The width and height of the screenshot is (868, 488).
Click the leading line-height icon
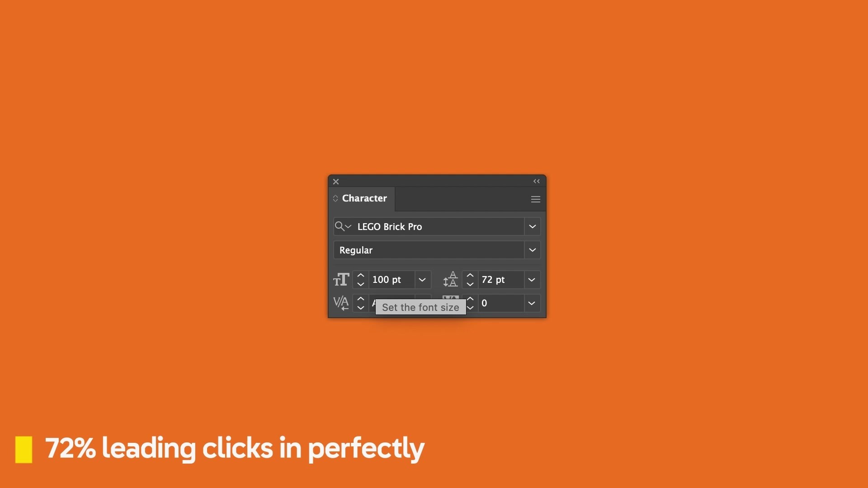[451, 278]
